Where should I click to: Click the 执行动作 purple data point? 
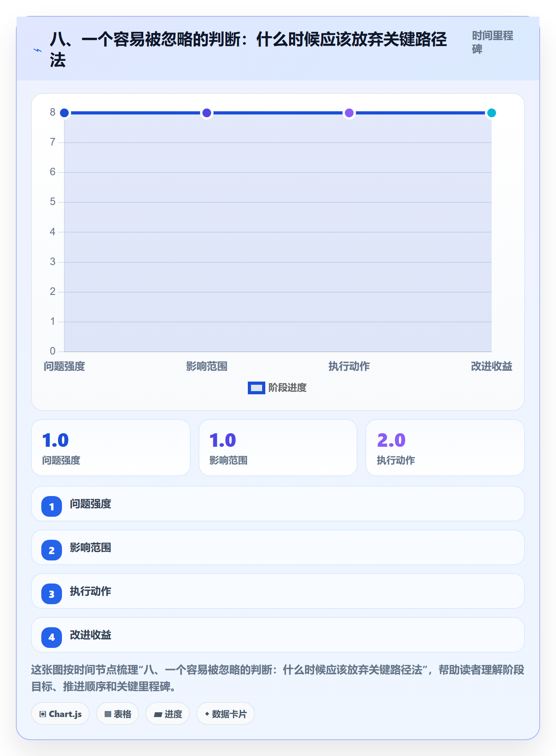(x=349, y=113)
